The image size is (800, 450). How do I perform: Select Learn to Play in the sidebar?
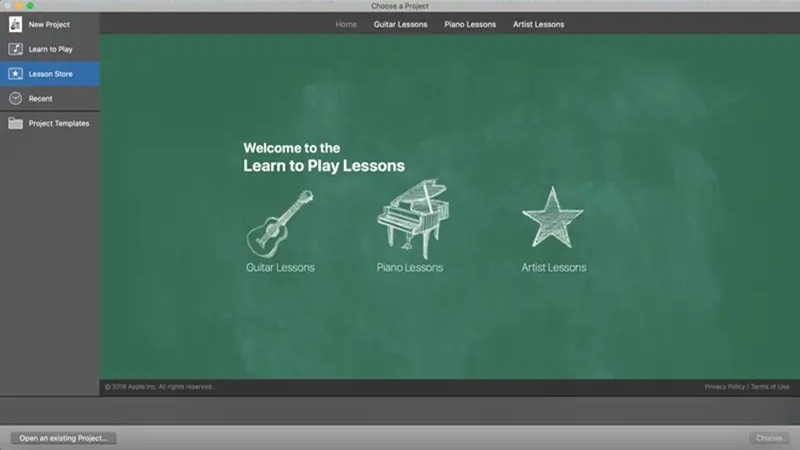click(x=49, y=49)
